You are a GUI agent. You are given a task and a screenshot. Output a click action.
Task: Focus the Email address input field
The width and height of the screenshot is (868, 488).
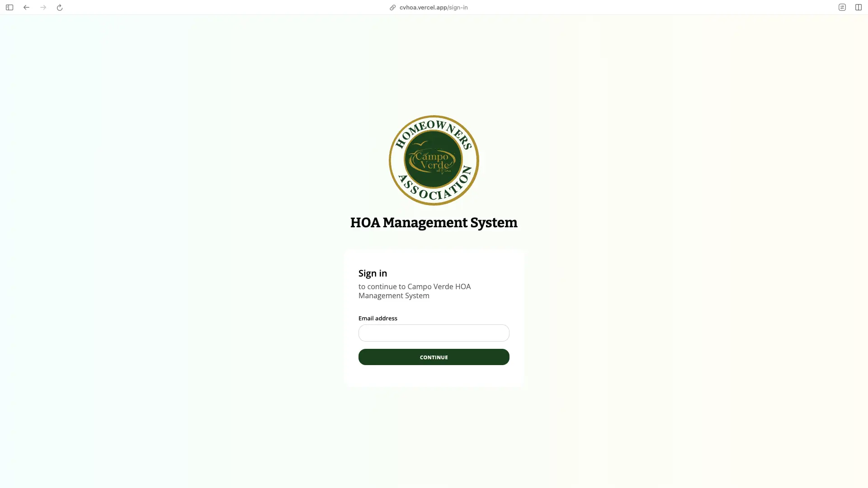coord(434,333)
